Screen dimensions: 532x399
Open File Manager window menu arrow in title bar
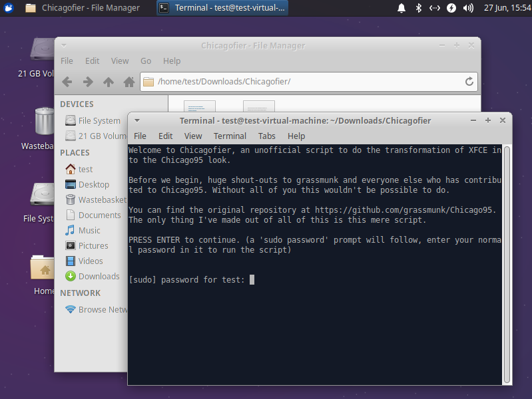[64, 45]
